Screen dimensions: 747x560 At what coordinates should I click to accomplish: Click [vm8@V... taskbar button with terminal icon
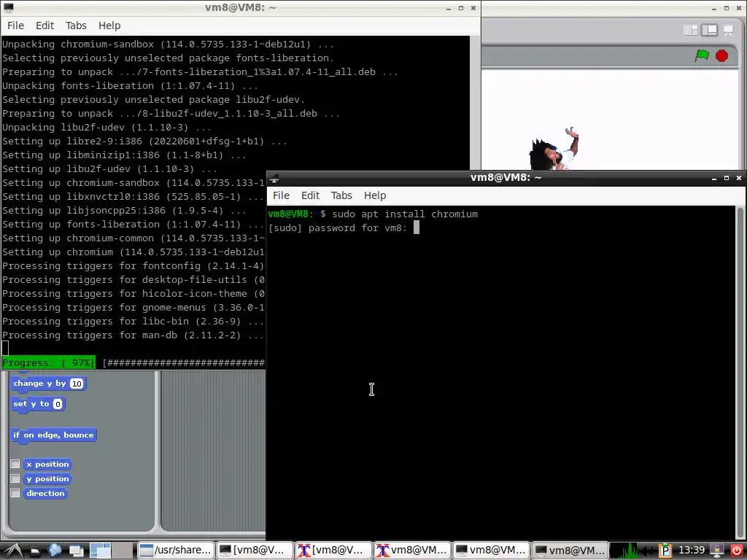tap(255, 551)
